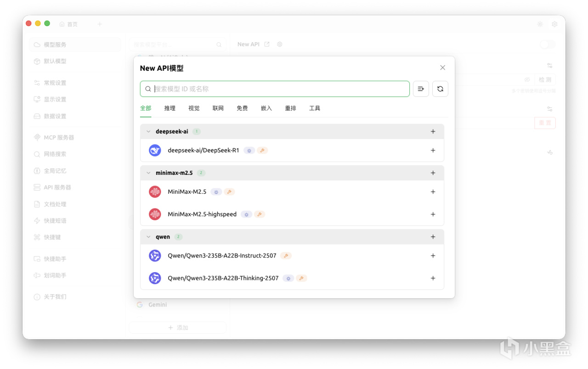
Task: Show the API key with the eye icon
Action: pos(527,80)
